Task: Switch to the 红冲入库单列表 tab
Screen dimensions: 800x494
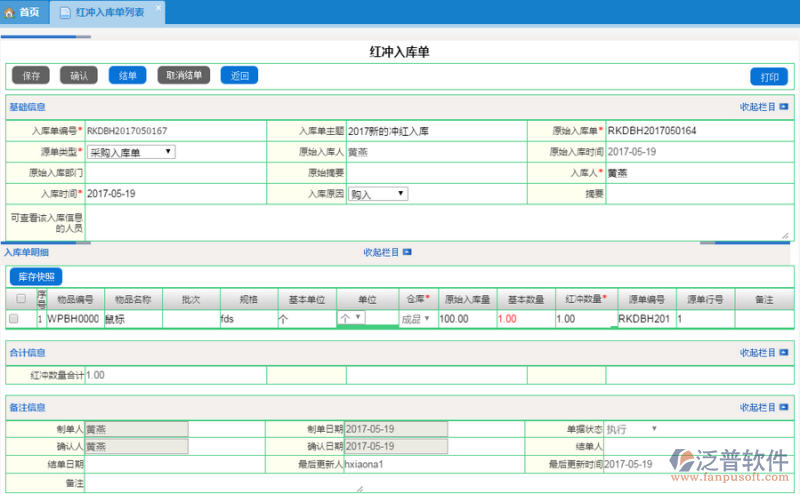Action: (108, 12)
